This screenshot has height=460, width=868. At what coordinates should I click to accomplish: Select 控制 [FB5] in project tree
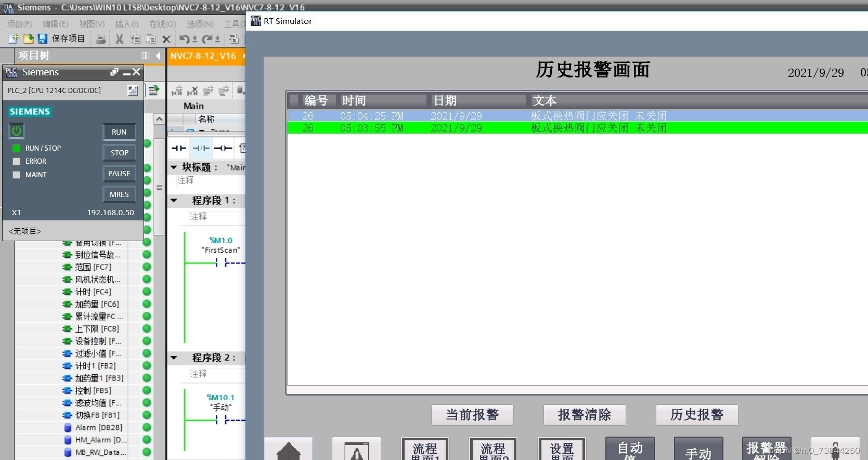click(93, 390)
